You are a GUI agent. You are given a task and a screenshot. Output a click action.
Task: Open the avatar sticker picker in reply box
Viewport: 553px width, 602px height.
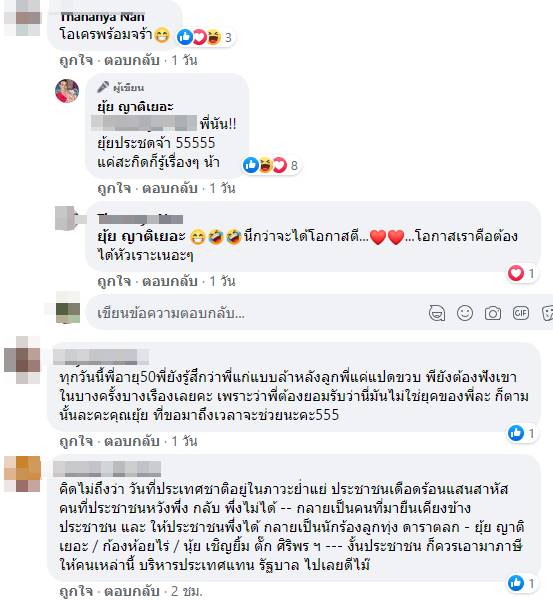tap(437, 313)
